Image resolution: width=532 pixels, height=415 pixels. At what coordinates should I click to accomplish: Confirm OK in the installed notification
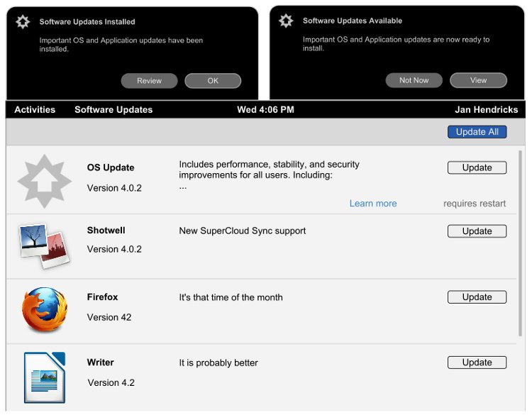click(x=213, y=81)
